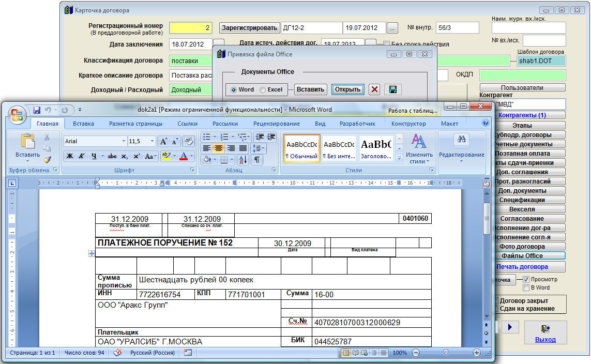The image size is (591, 364).
Task: Click the zoom slider in Word status bar
Action: pyautogui.click(x=446, y=353)
